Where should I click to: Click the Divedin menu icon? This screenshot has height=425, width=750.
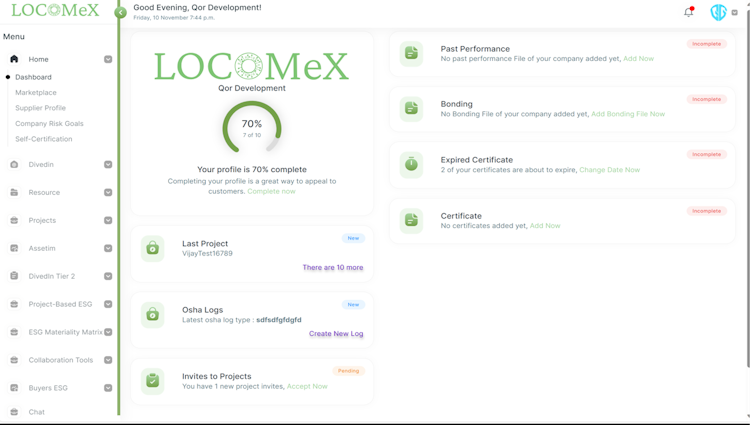pyautogui.click(x=14, y=164)
